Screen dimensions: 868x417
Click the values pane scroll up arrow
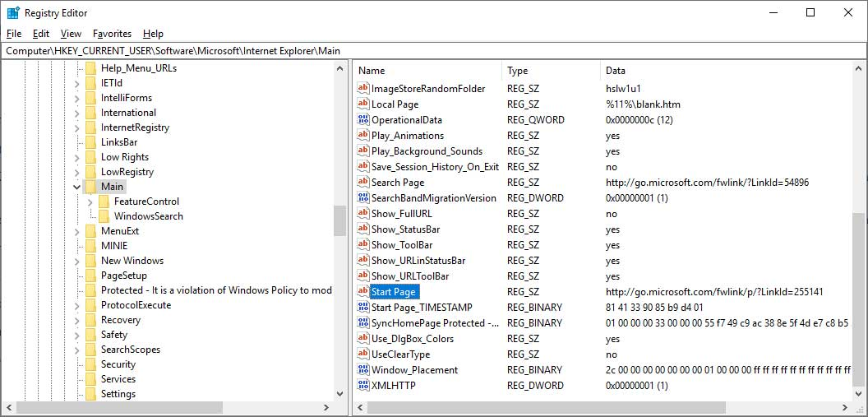tap(859, 68)
